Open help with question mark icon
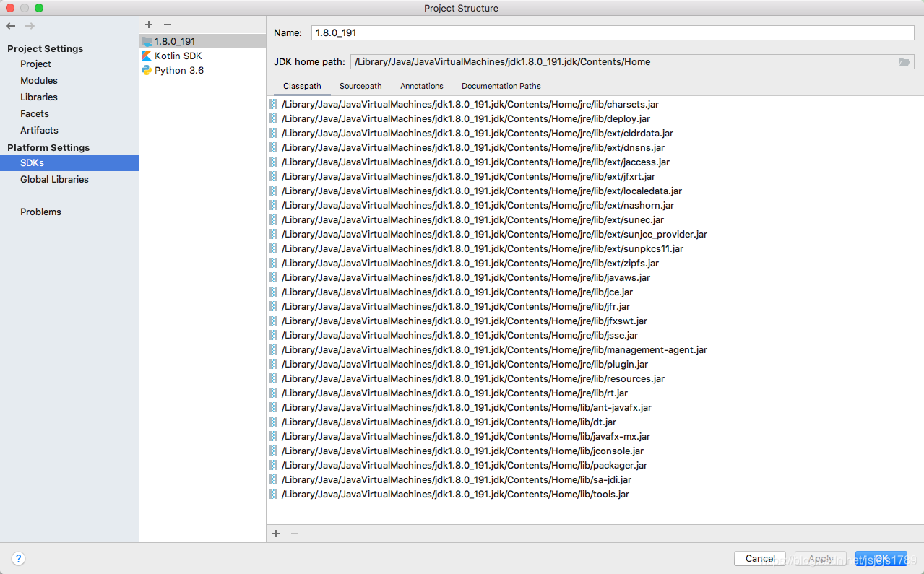The height and width of the screenshot is (574, 924). 19,558
